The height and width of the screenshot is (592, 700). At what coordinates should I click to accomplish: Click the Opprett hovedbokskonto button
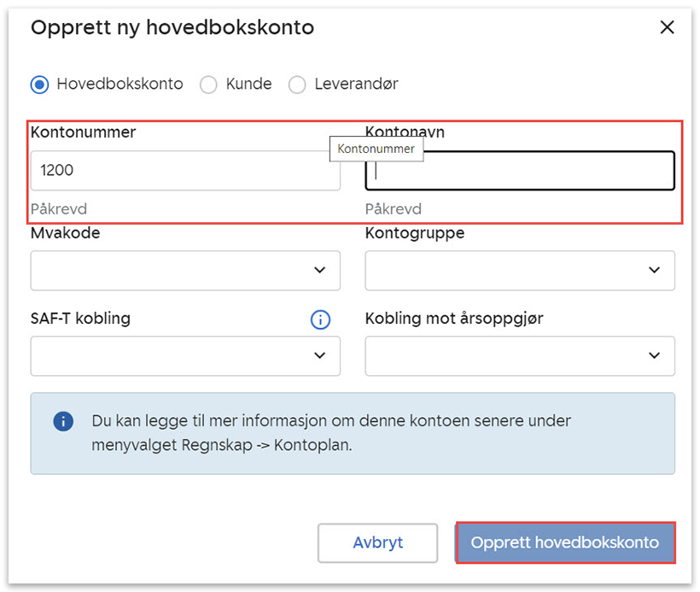click(x=565, y=542)
